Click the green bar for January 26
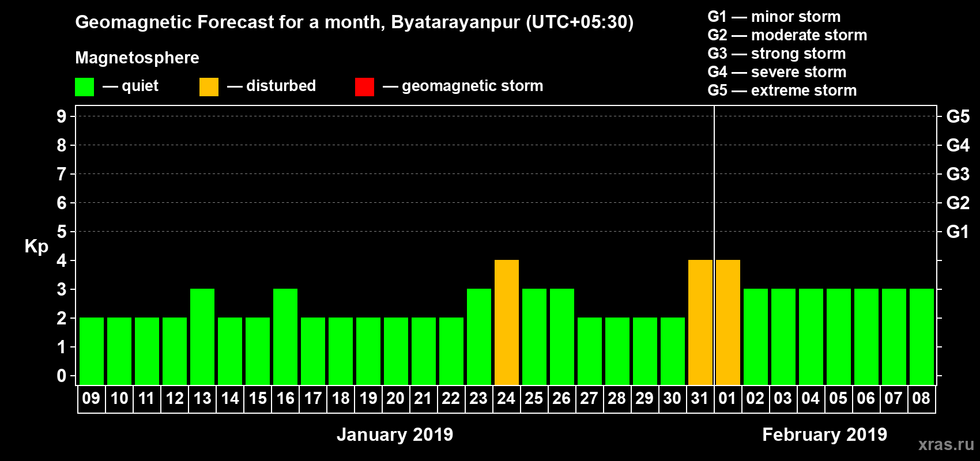Viewport: 980px width, 461px height. 562,337
